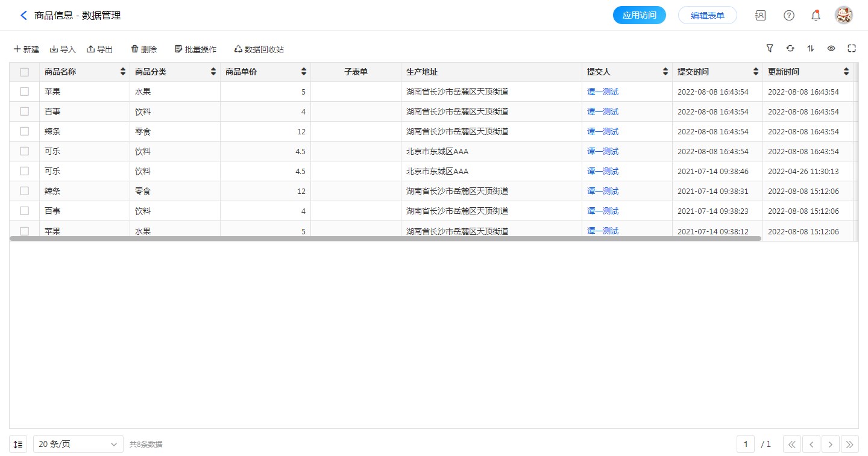Sort by 提交时间 column arrows
The image size is (868, 456).
(756, 72)
